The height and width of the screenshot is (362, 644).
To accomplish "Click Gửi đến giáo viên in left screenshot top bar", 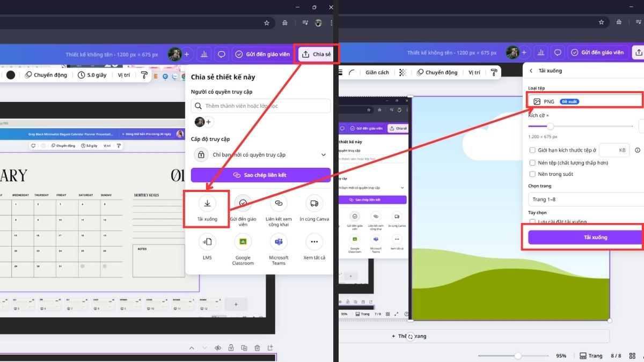I will [x=262, y=54].
